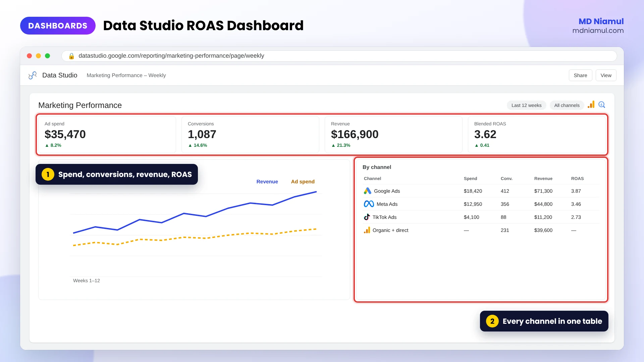
Task: Click the Share button
Action: (x=580, y=75)
